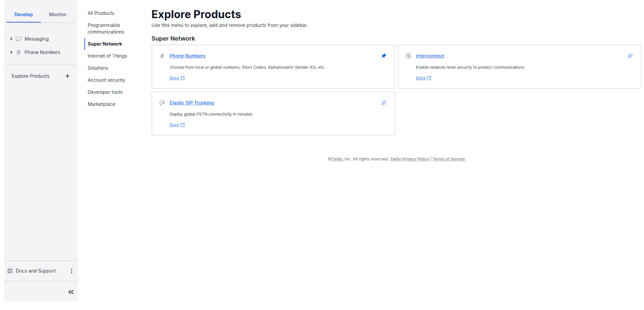Select the All Products category
Screen dimensions: 644x310
click(101, 13)
